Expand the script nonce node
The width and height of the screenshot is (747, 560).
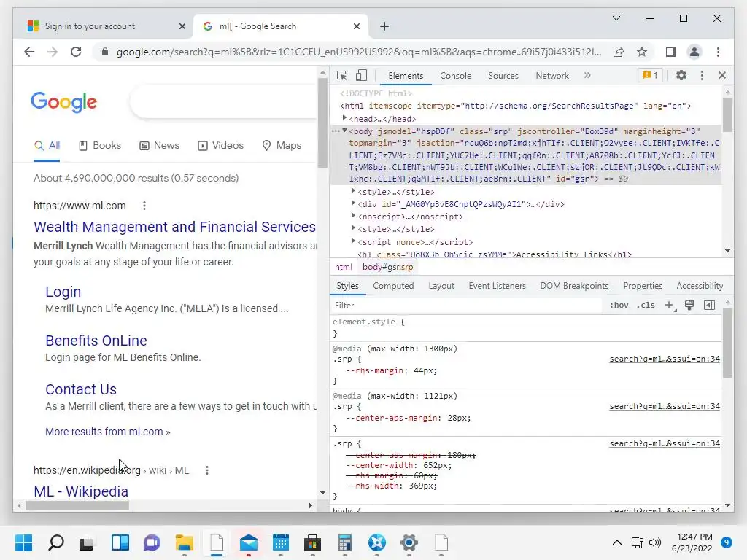353,241
